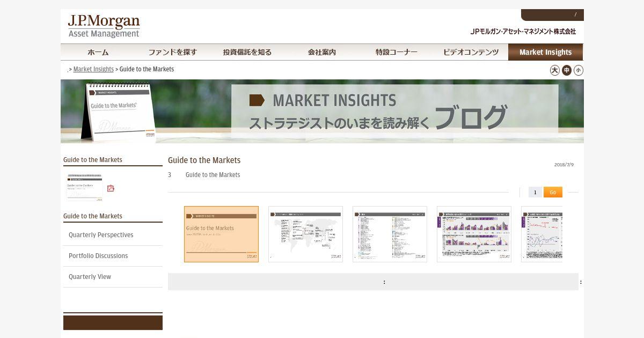
Task: Download the PDF via red PDF icon
Action: pos(111,188)
